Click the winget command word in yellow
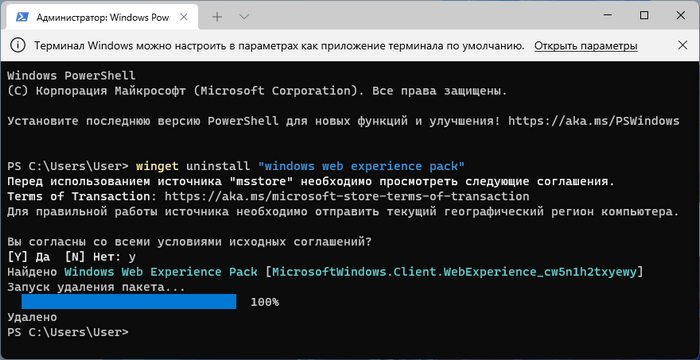 coord(157,166)
